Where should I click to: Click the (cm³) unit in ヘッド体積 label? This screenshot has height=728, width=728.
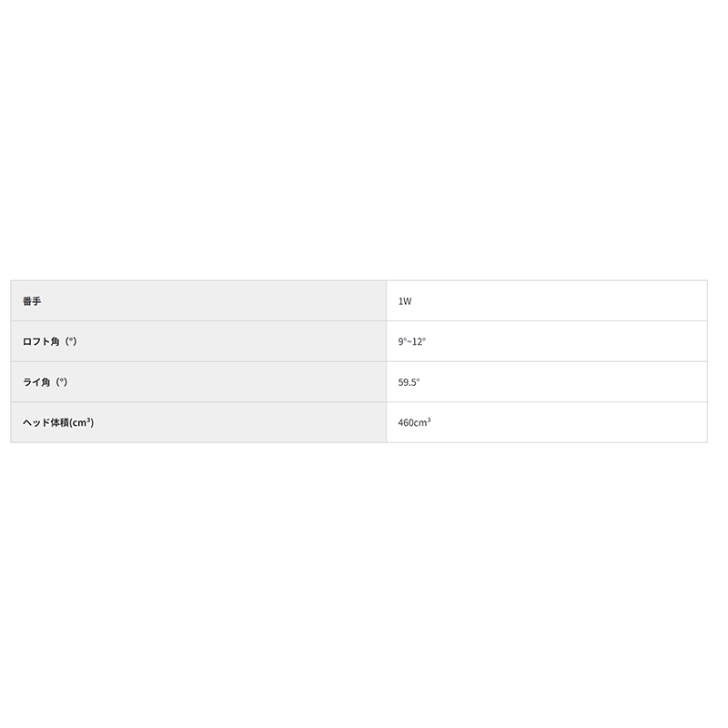coord(83,422)
